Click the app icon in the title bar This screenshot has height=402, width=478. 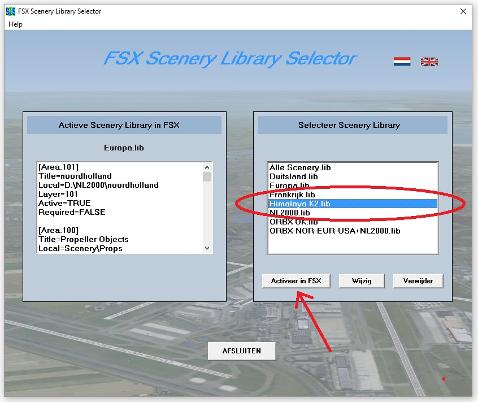(x=11, y=11)
